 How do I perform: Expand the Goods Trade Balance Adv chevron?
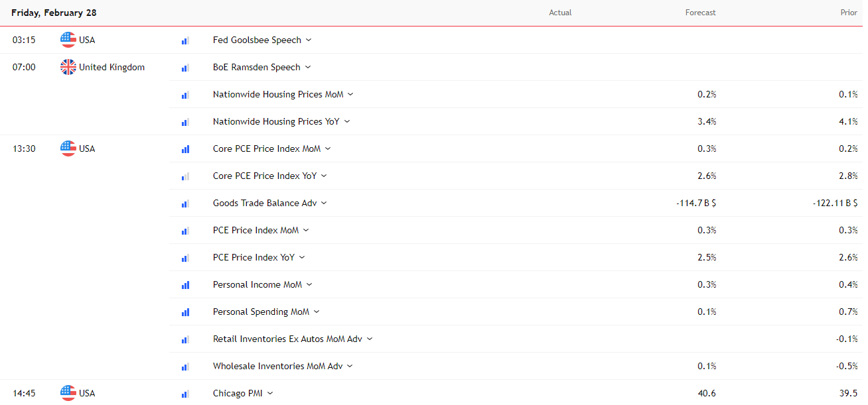(324, 203)
